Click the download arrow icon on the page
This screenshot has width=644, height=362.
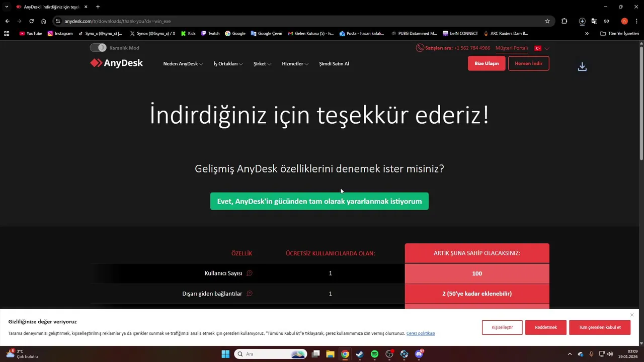582,67
